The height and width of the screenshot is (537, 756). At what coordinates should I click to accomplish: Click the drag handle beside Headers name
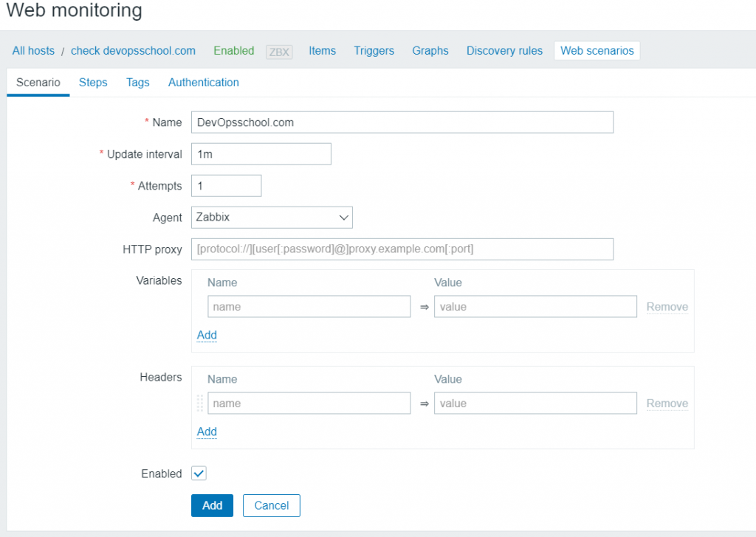[199, 403]
